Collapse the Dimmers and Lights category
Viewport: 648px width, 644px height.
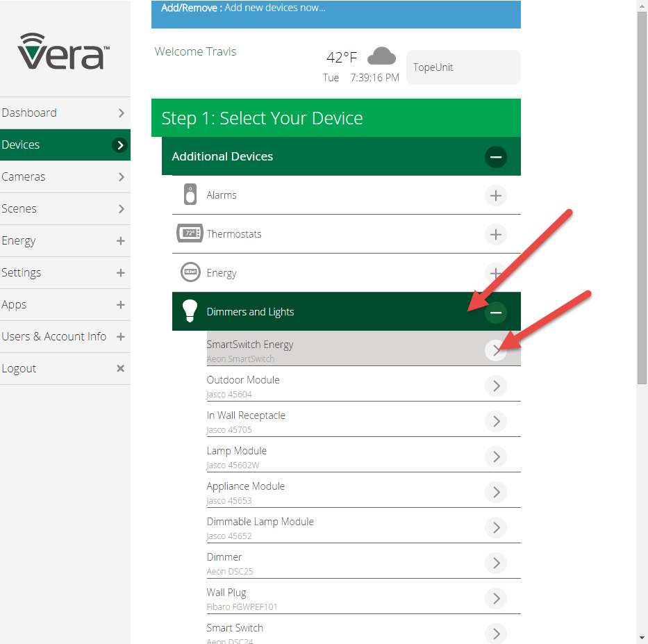click(495, 313)
